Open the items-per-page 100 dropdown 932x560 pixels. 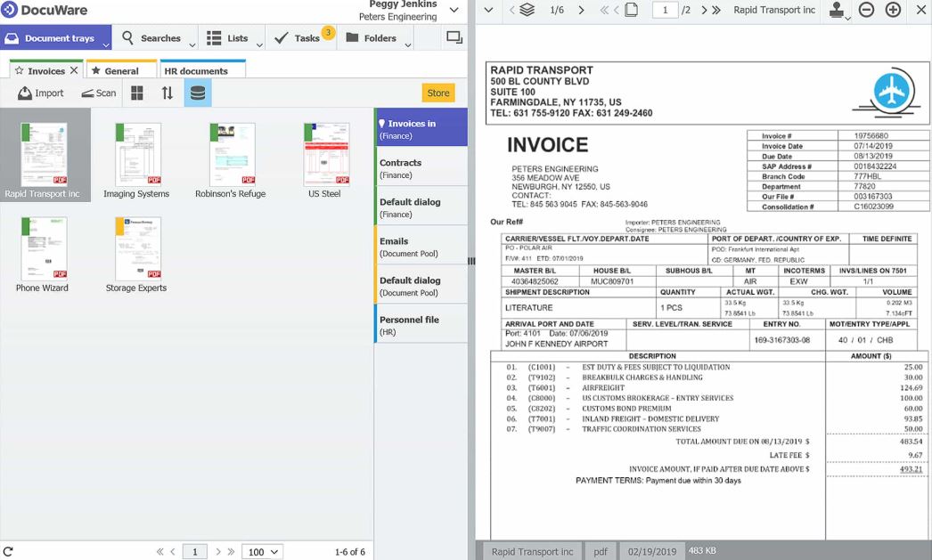pos(263,552)
